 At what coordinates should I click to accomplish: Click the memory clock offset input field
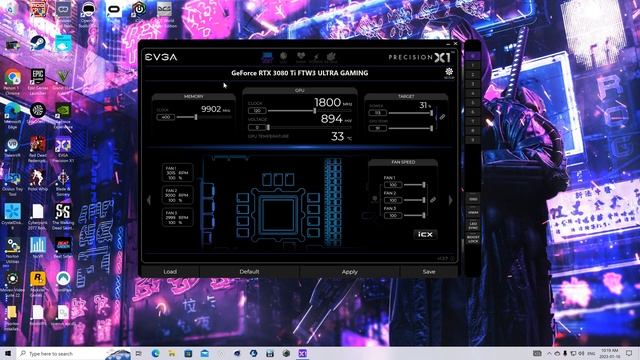click(166, 117)
